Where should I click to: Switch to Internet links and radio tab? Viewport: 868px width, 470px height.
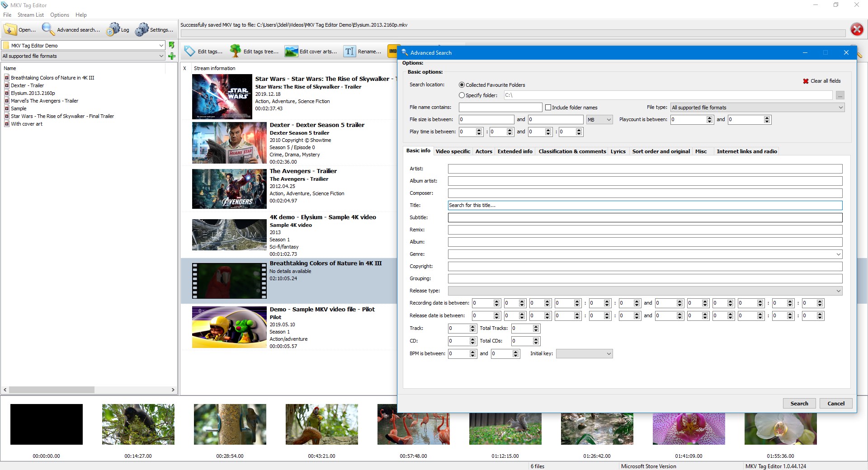tap(746, 151)
